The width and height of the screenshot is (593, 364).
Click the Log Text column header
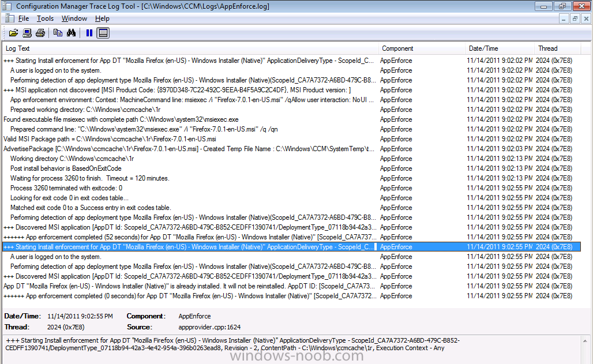click(x=190, y=48)
